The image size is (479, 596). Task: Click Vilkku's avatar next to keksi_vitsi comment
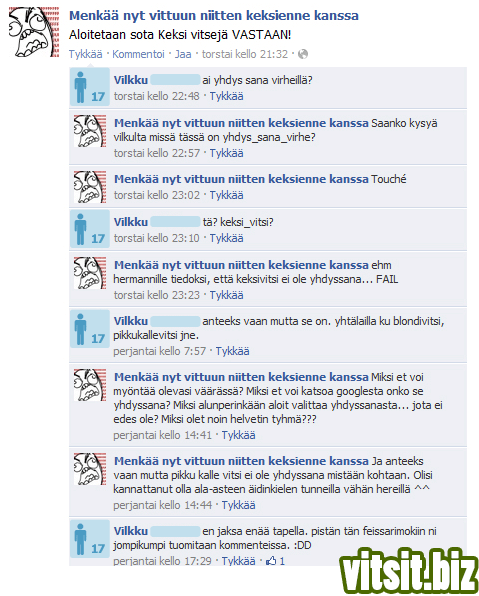click(90, 229)
